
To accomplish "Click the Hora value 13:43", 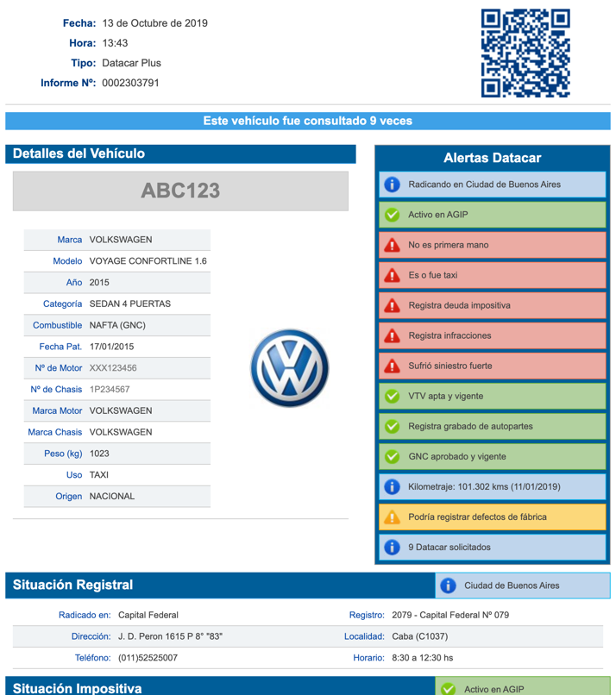I will tap(115, 43).
